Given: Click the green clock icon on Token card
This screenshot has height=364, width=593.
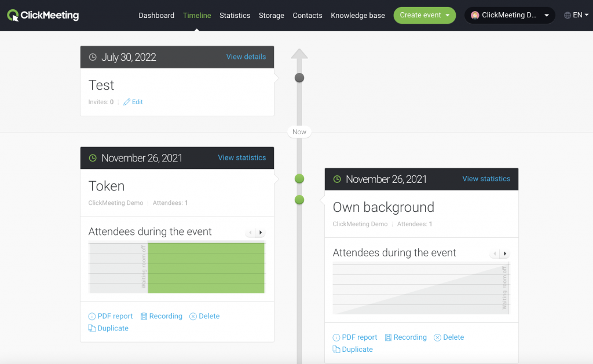Looking at the screenshot, I should coord(93,158).
